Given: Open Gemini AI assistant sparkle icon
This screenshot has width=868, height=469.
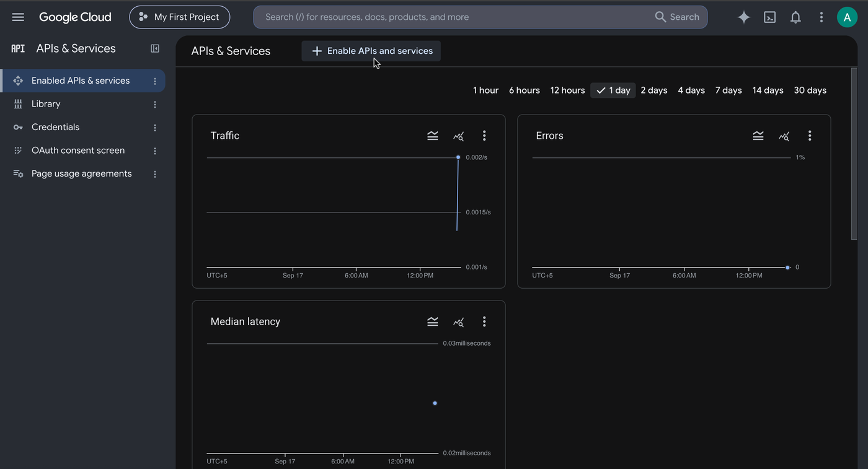Looking at the screenshot, I should coord(743,17).
